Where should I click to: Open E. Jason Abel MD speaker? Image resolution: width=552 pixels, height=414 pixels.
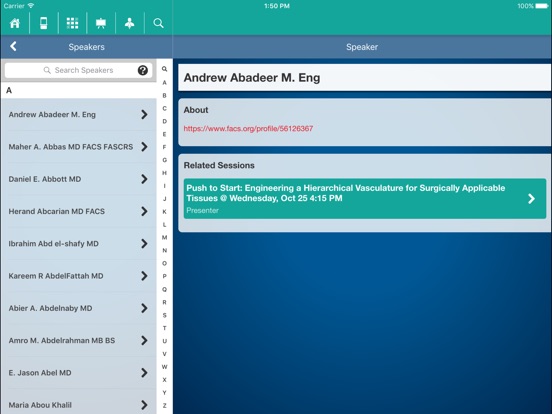pyautogui.click(x=79, y=373)
